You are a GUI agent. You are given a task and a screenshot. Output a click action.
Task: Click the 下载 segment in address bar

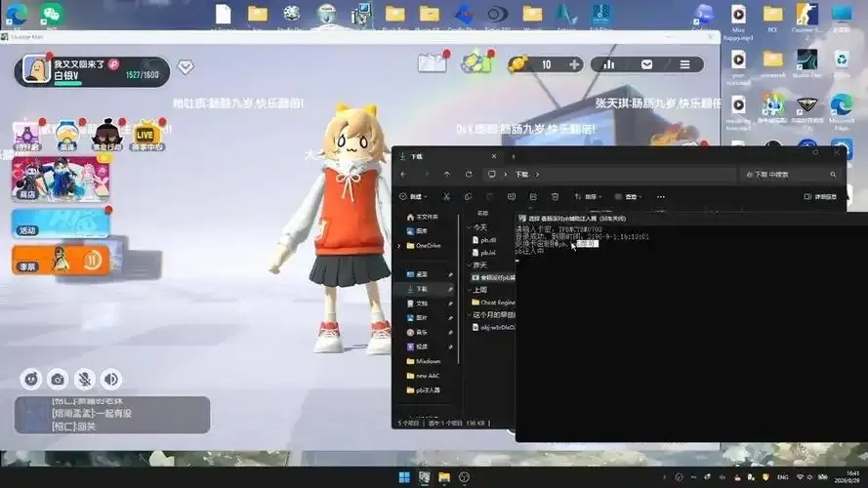point(522,175)
